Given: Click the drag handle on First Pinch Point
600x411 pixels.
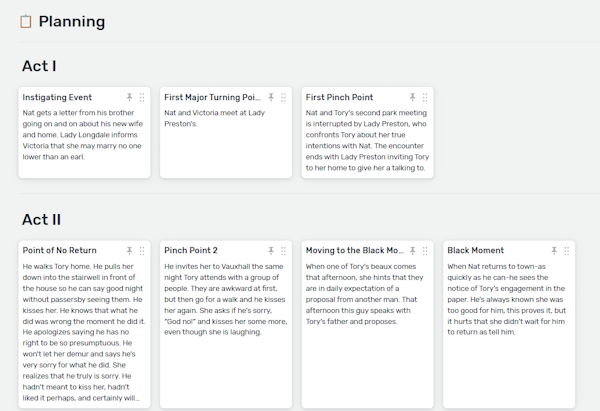Looking at the screenshot, I should pyautogui.click(x=426, y=98).
